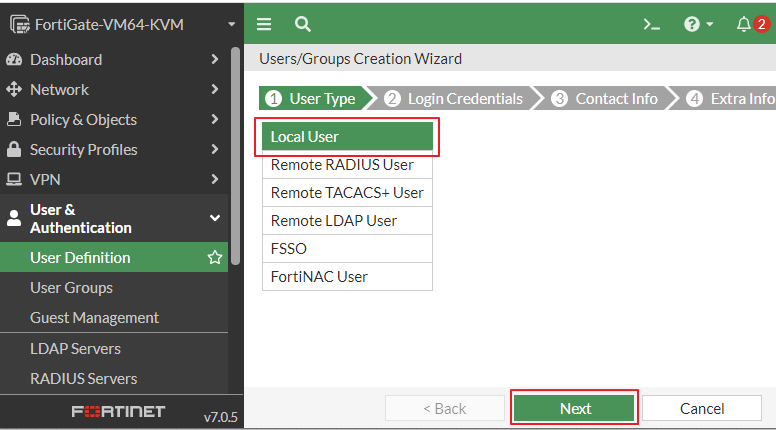
Task: Open the FortiGate-VM64-KVM dropdown arrow
Action: pos(231,24)
